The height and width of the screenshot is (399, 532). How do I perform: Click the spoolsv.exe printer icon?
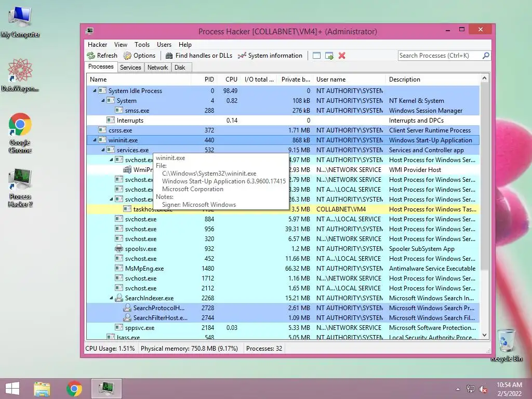point(119,249)
